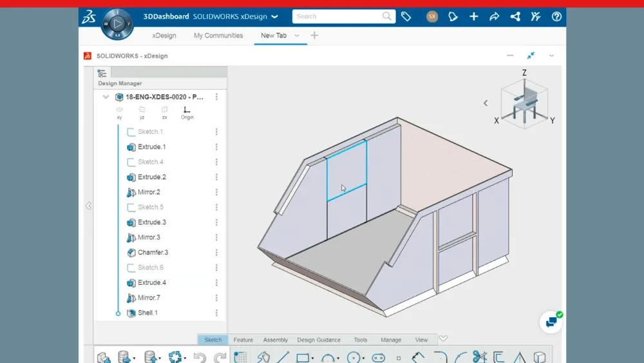
Task: Select the Origin
Action: [187, 112]
